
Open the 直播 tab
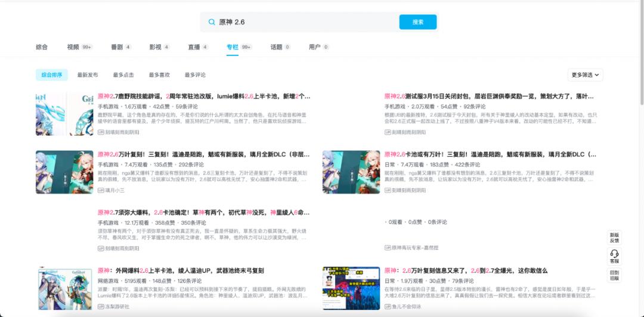click(197, 46)
